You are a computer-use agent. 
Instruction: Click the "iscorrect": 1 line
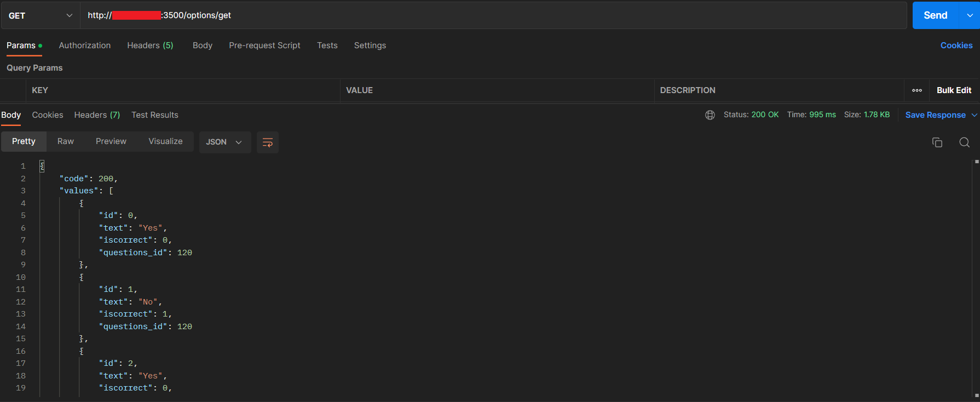click(135, 314)
